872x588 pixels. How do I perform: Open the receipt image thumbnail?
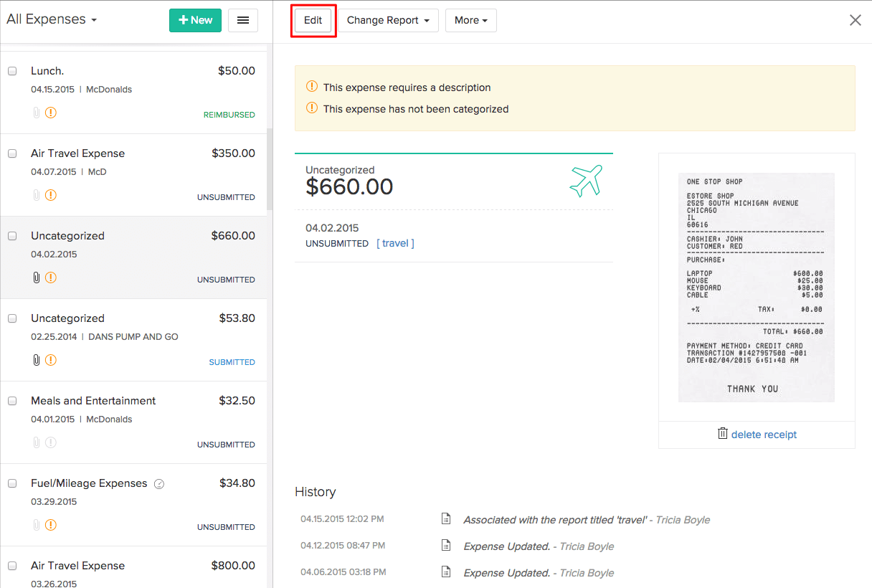756,287
